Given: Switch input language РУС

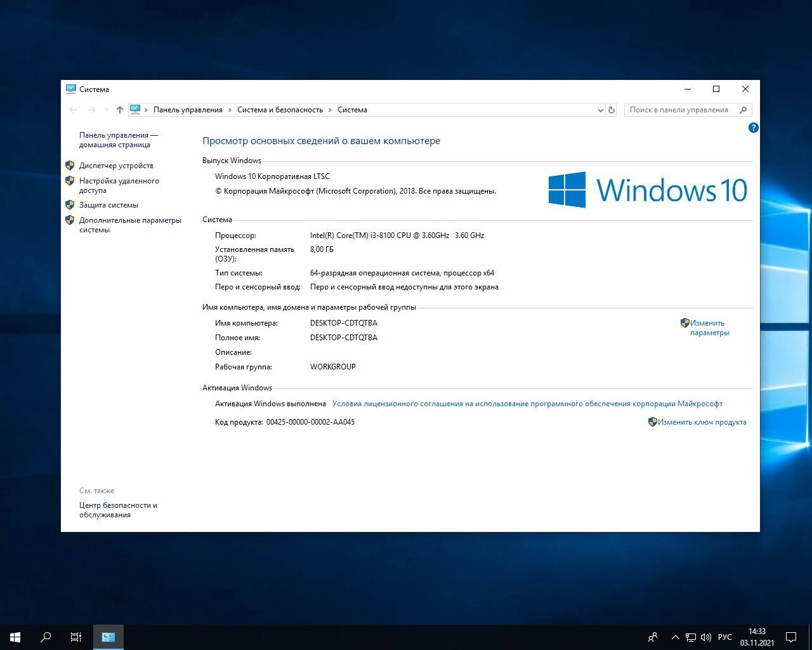Looking at the screenshot, I should [724, 637].
